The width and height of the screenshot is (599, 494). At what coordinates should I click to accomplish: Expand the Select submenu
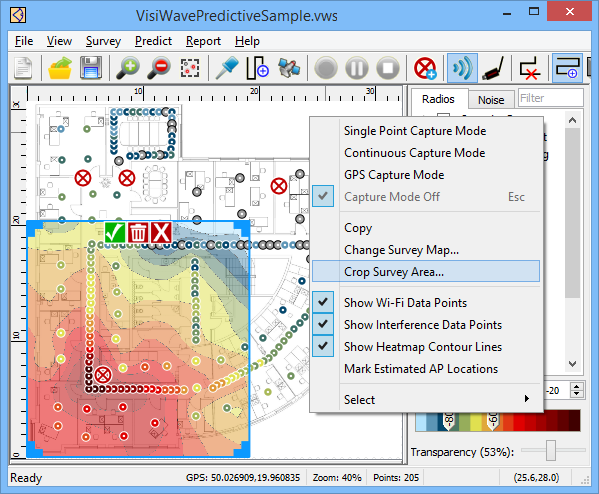(x=426, y=400)
